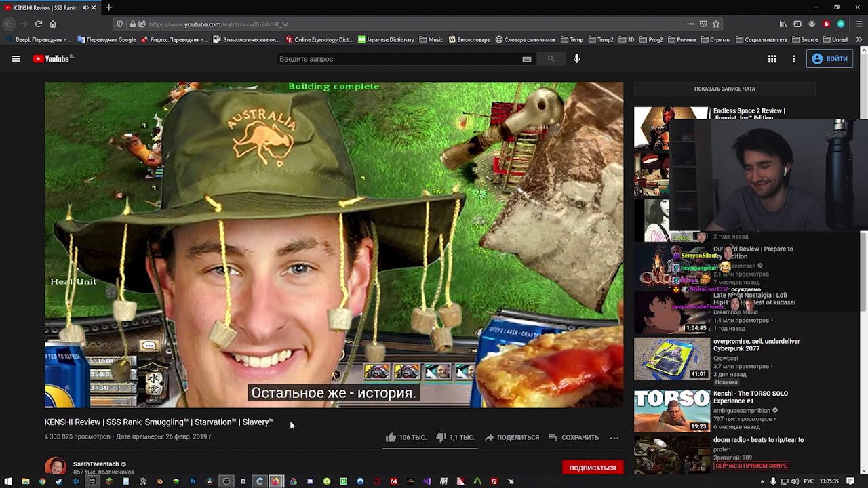868x488 pixels.
Task: Open the YouTube apps grid
Action: tap(772, 59)
